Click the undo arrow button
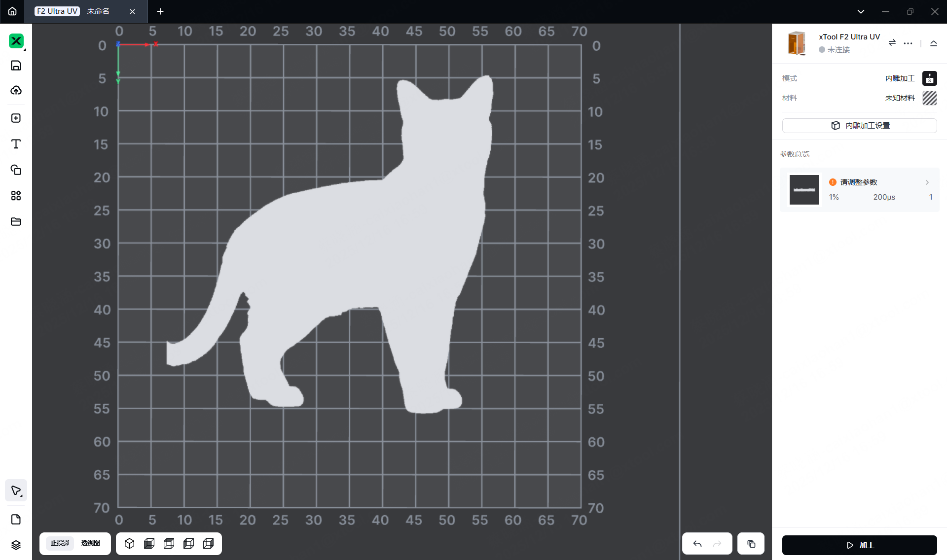This screenshot has width=947, height=560. click(x=697, y=544)
